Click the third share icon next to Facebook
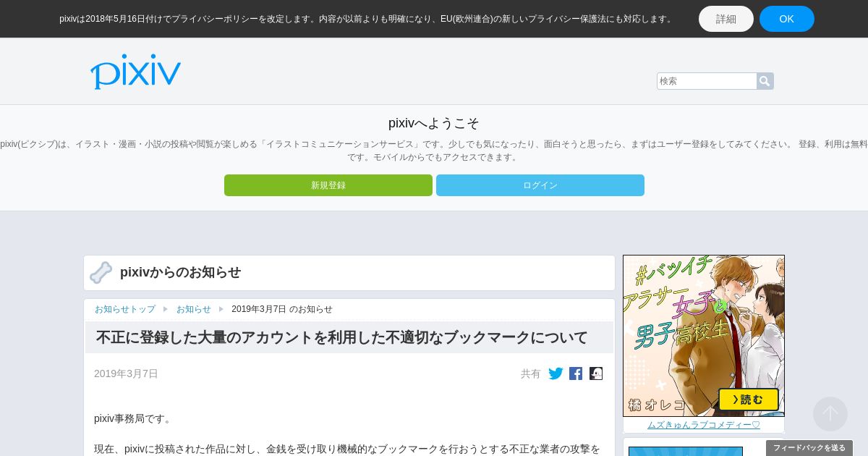The image size is (868, 456). 596,373
